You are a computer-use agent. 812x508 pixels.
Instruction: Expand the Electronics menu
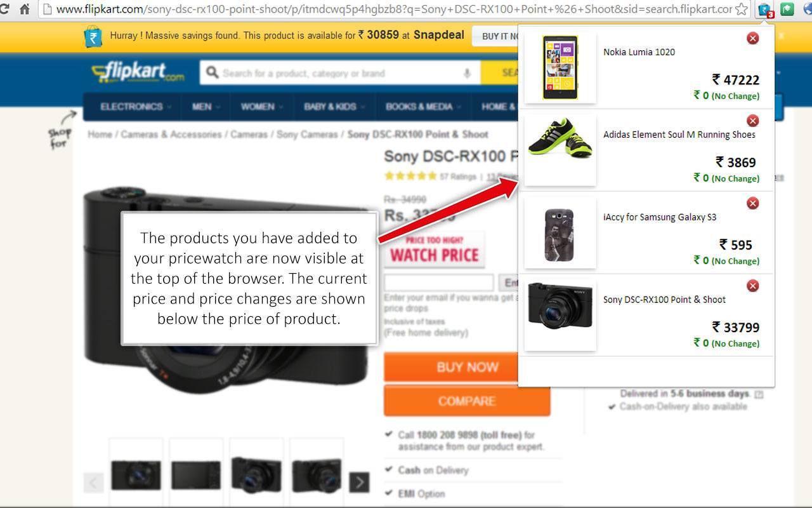(136, 106)
